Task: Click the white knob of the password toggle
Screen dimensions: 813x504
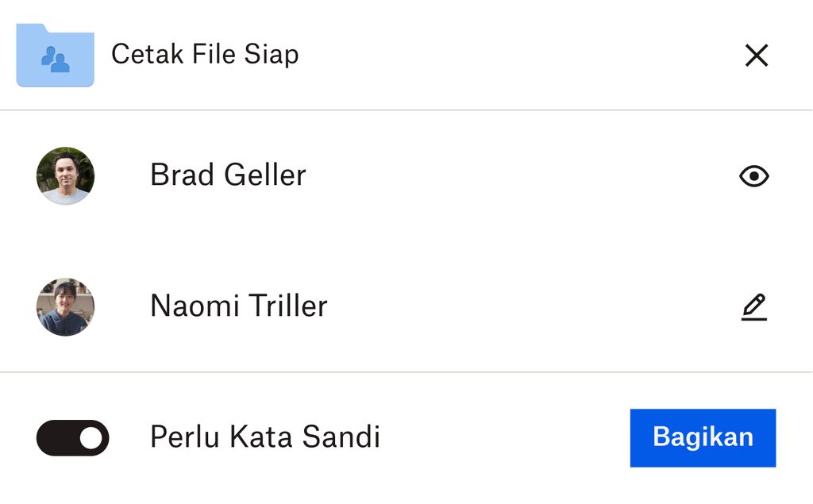Action: [x=91, y=437]
